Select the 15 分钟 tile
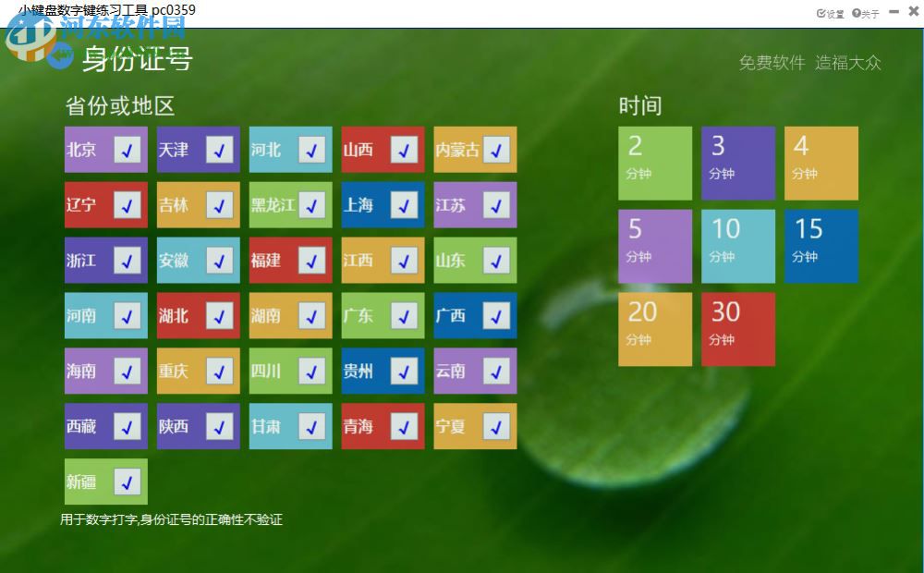Screen dimensions: 924x573 [x=821, y=246]
